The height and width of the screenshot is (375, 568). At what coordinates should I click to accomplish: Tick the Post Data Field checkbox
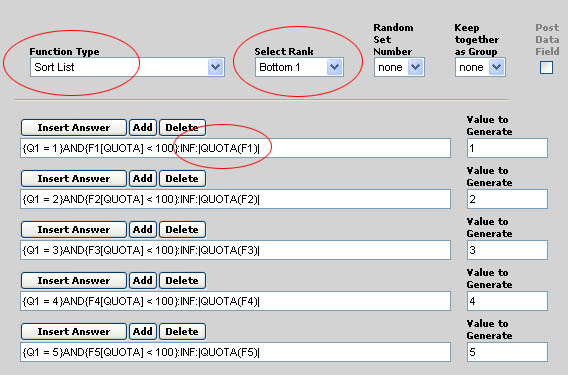click(546, 67)
